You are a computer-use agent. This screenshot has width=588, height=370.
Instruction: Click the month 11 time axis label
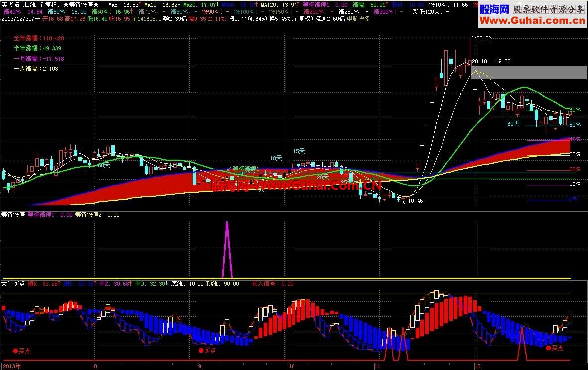(x=377, y=366)
